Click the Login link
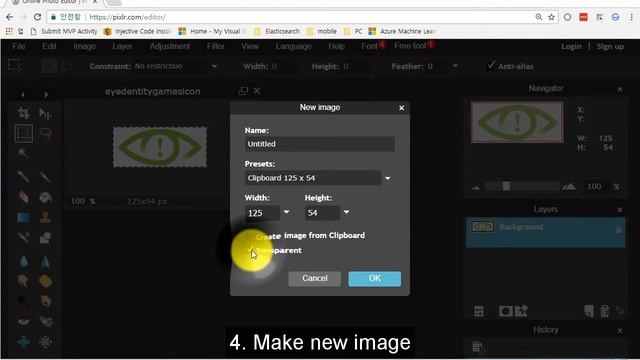 tap(571, 47)
